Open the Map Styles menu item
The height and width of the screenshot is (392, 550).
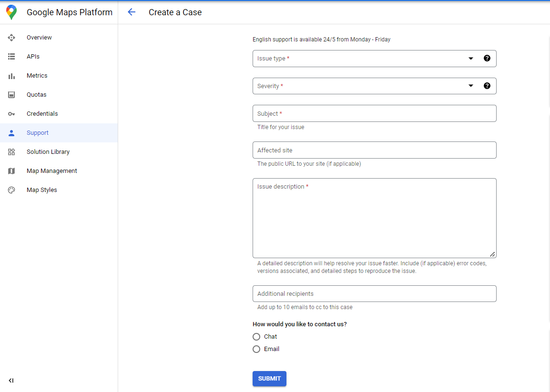point(59,190)
